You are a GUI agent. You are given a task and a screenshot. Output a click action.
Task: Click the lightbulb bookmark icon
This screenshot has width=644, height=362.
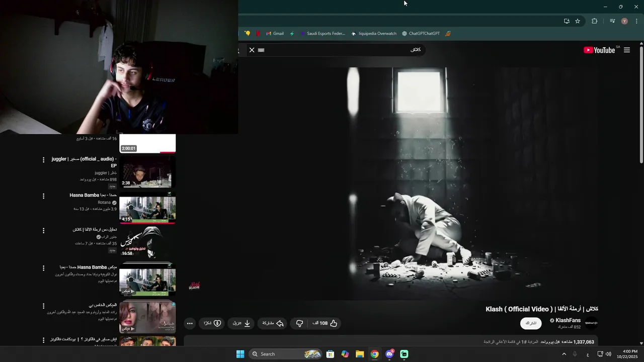tap(247, 34)
